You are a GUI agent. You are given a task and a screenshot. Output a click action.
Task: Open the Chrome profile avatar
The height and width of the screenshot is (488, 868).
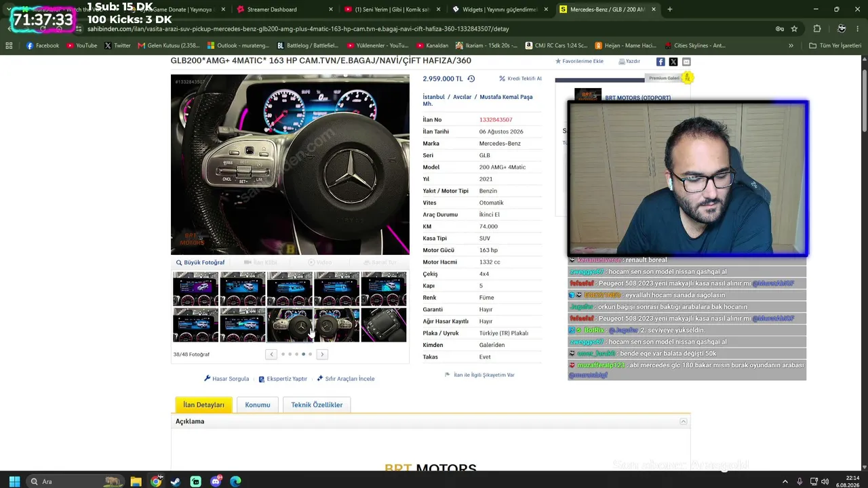842,28
